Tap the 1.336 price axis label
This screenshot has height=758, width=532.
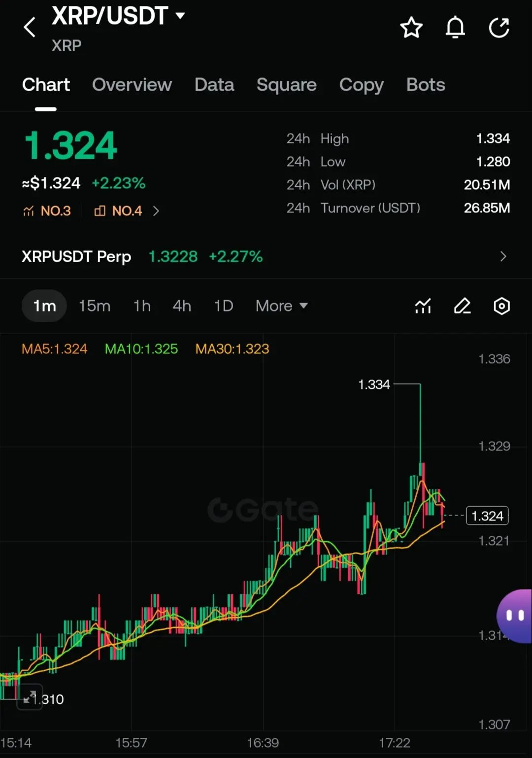click(494, 359)
